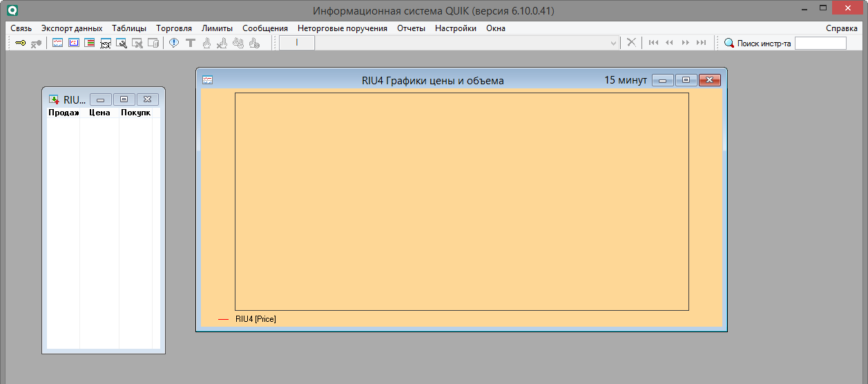Maximize the small RIU quotes window
This screenshot has width=868, height=384.
pyautogui.click(x=124, y=99)
